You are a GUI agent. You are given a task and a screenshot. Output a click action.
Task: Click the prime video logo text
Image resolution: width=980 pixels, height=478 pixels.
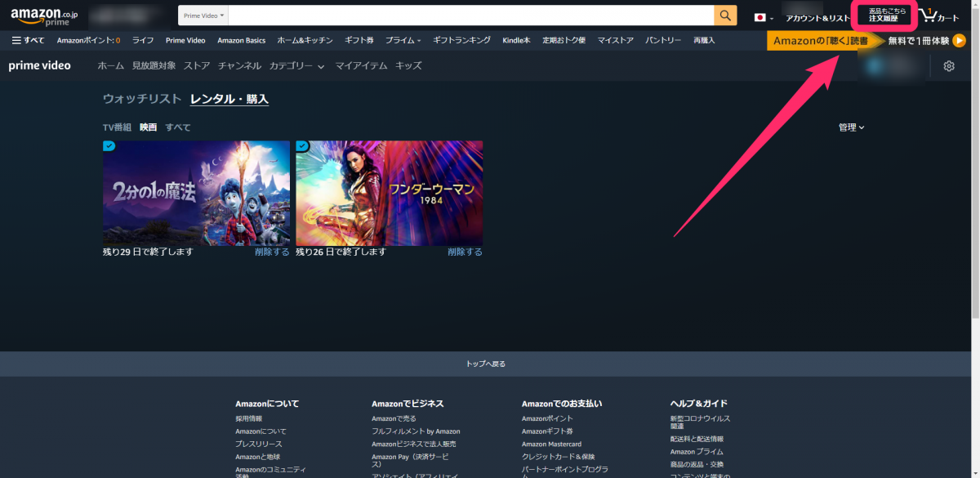click(x=39, y=65)
